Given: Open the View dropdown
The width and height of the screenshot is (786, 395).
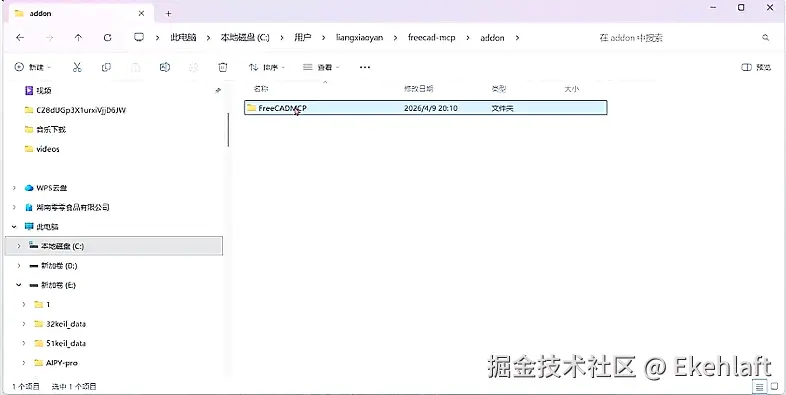Looking at the screenshot, I should point(321,67).
